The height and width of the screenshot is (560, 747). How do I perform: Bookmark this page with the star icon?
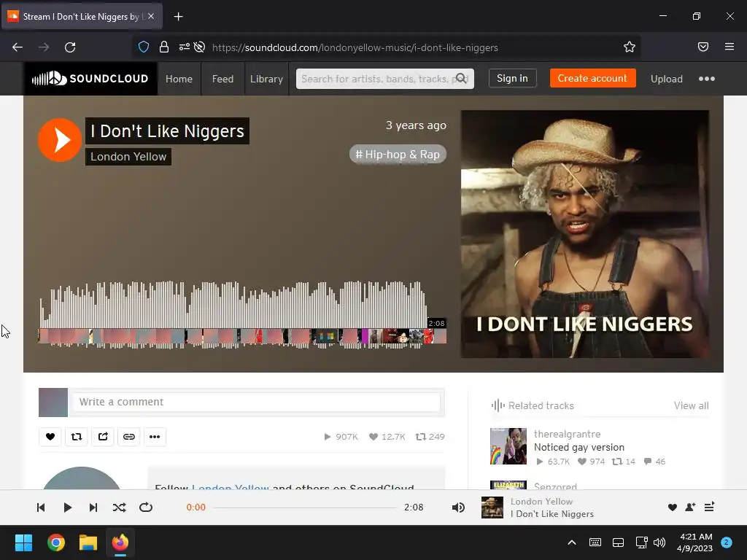point(630,47)
